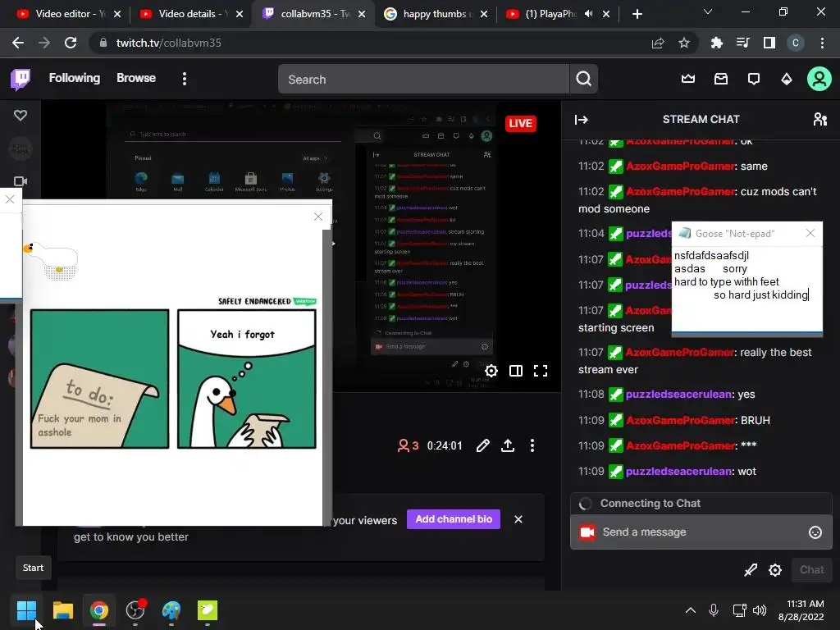
Task: Close the goose meme image window
Action: (x=318, y=217)
